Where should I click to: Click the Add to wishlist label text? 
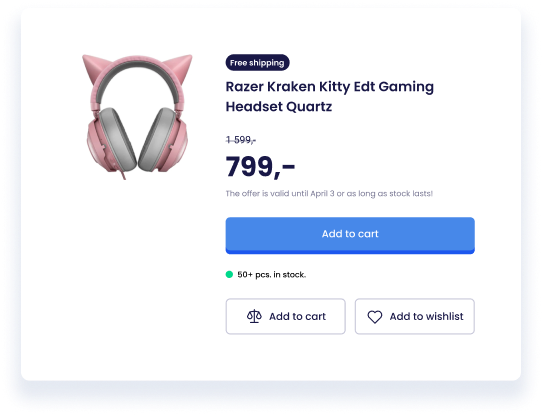[x=427, y=317]
